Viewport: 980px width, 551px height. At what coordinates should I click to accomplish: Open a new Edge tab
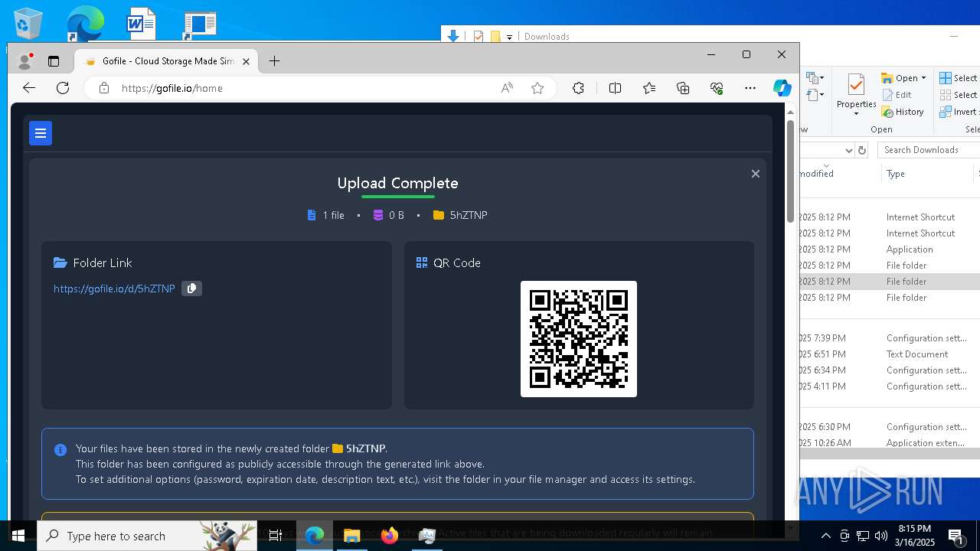click(274, 61)
